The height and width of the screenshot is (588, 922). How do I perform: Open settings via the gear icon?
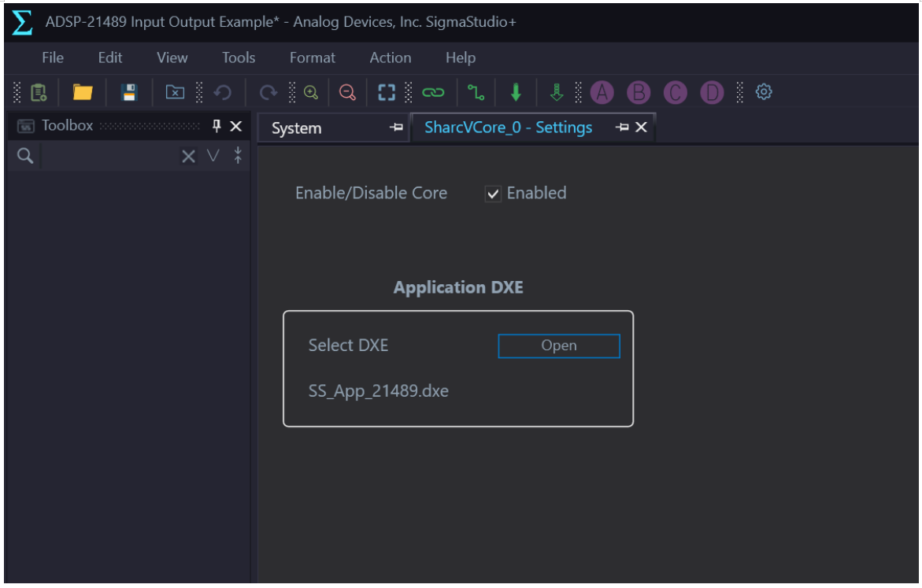pos(764,92)
